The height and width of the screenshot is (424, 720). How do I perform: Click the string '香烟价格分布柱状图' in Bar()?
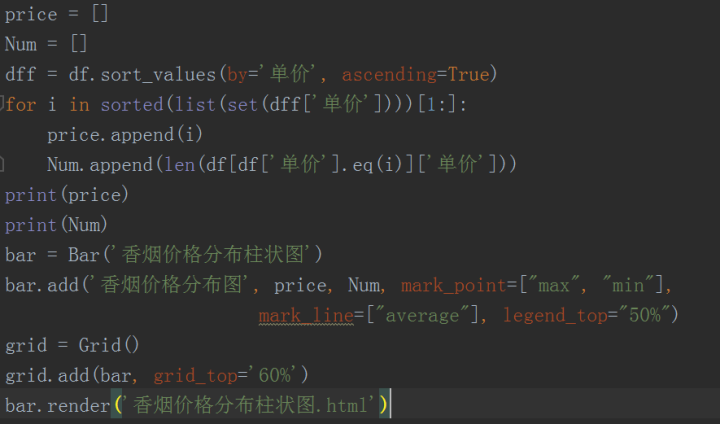(212, 254)
